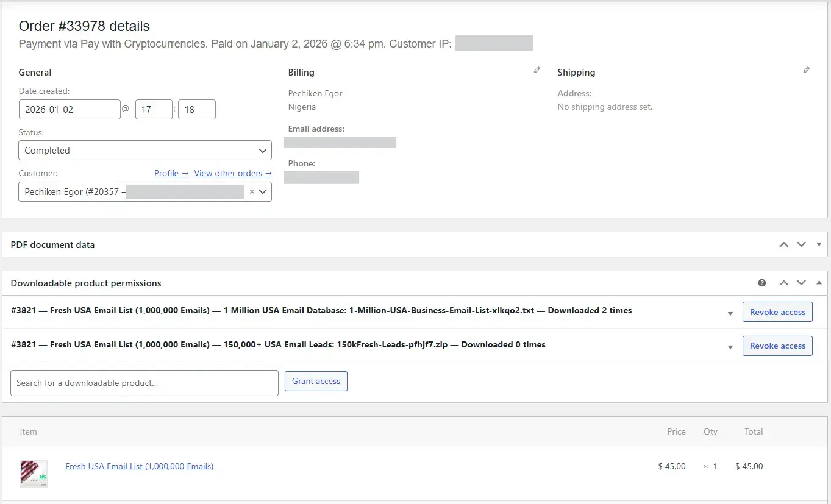Image resolution: width=831 pixels, height=504 pixels.
Task: Revoke access for the 1-Million-USA-Business-Email-List file
Action: pyautogui.click(x=777, y=312)
